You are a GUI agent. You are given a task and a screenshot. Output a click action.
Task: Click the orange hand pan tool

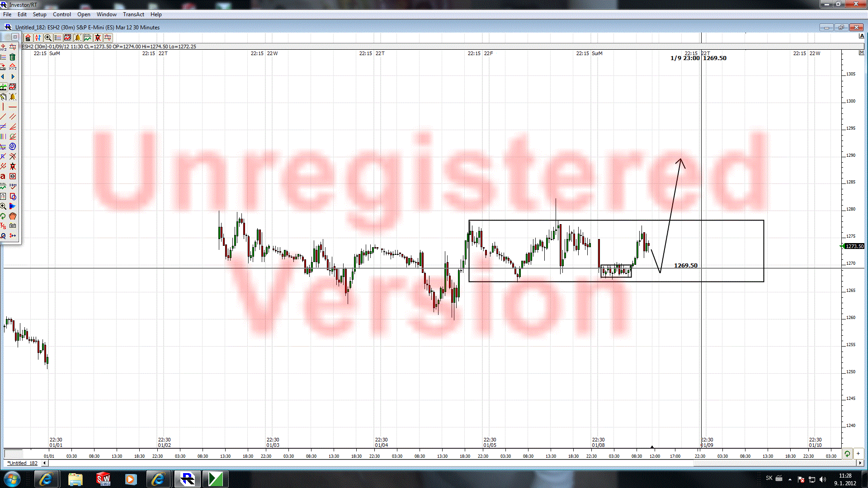tap(13, 216)
